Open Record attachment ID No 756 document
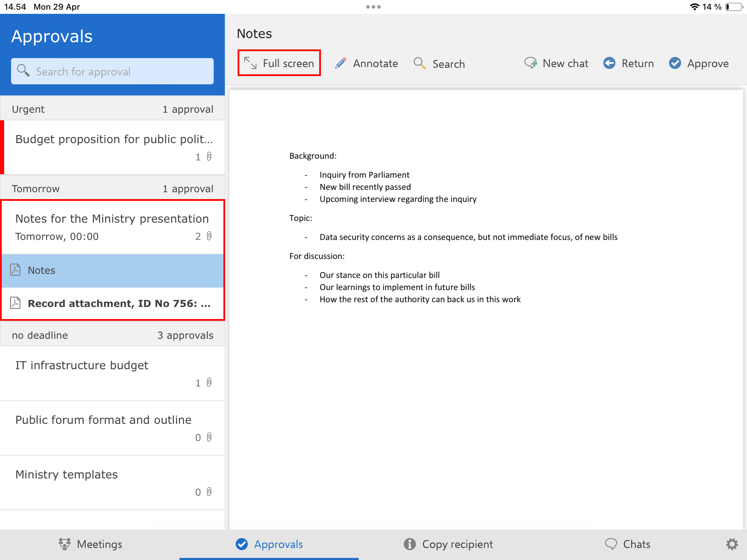The width and height of the screenshot is (747, 560). click(119, 303)
